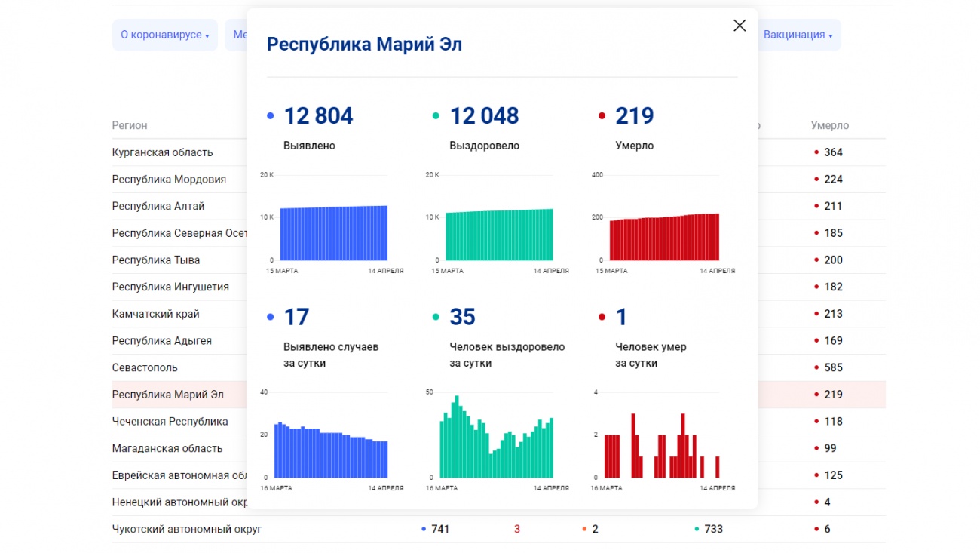This screenshot has height=553, width=980.
Task: Open Республика Тыва region details
Action: [x=156, y=260]
